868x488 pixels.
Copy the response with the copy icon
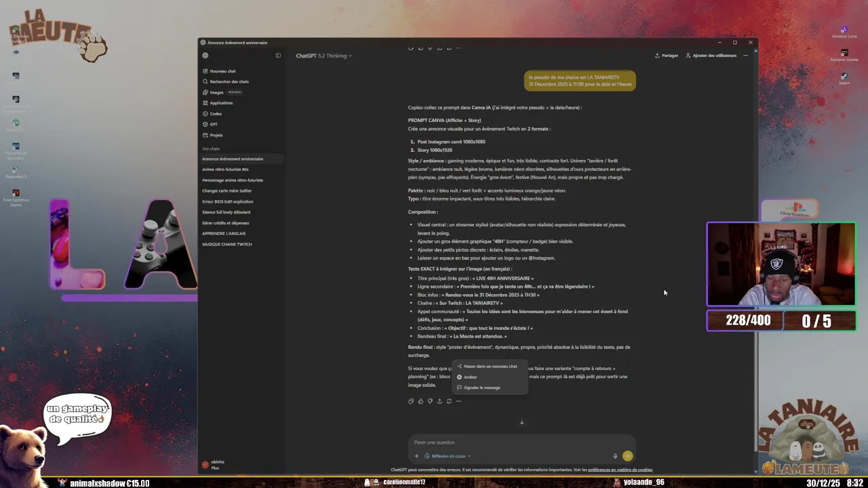[411, 401]
